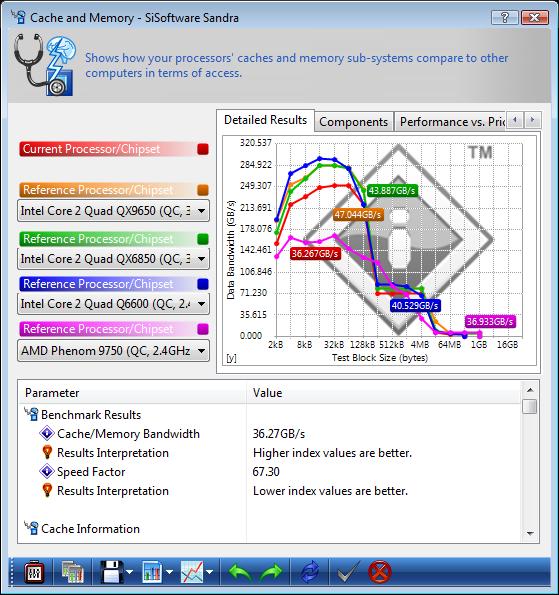This screenshot has width=559, height=595.
Task: Toggle the green Reference Processor/Chipset swatch
Action: coord(203,239)
